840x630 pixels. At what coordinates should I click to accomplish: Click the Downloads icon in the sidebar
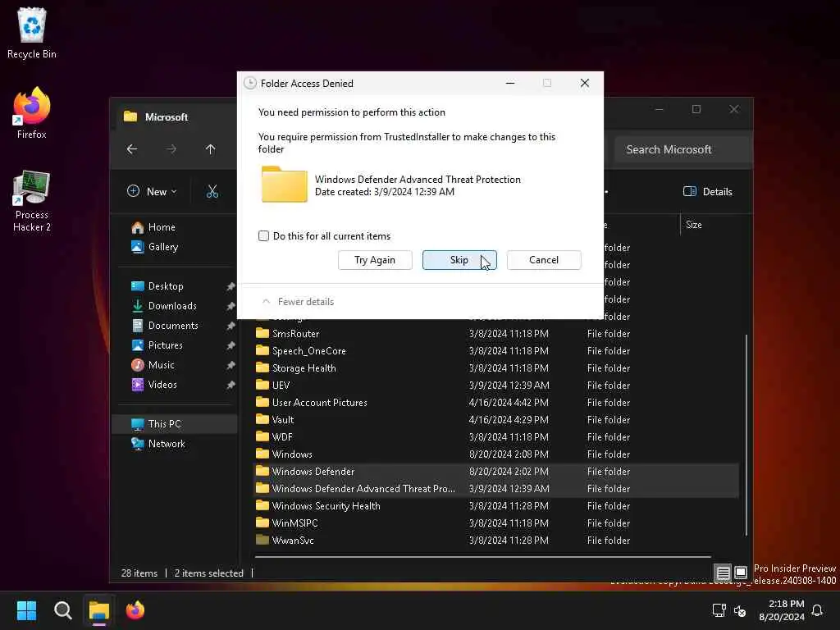tap(138, 306)
